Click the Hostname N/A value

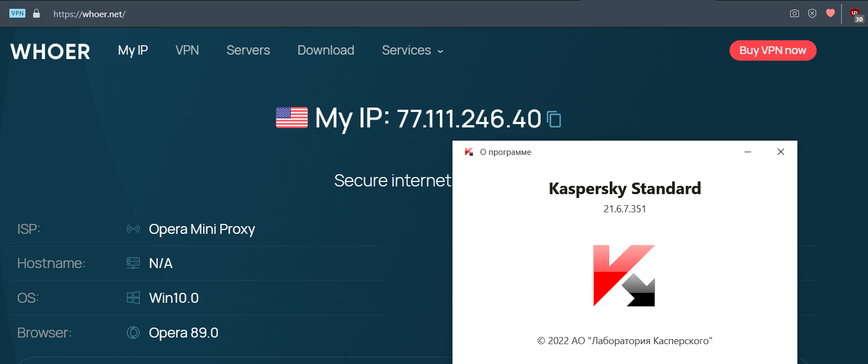point(161,264)
